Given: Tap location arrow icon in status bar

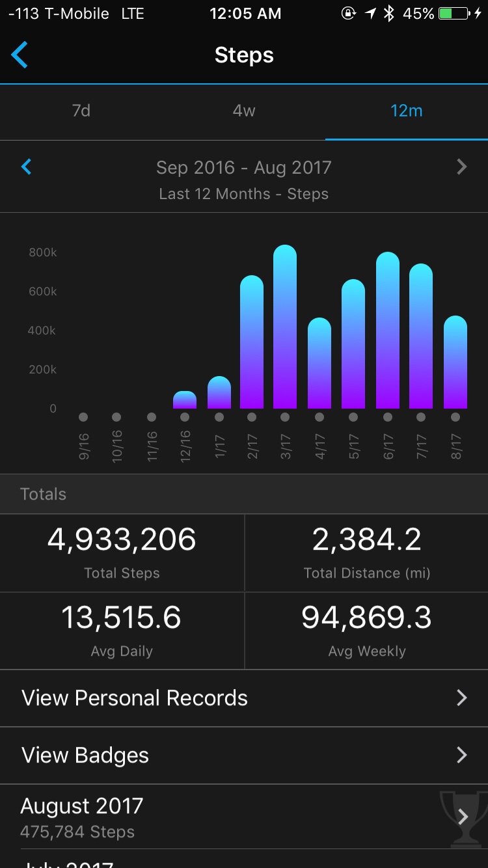Looking at the screenshot, I should pos(370,14).
